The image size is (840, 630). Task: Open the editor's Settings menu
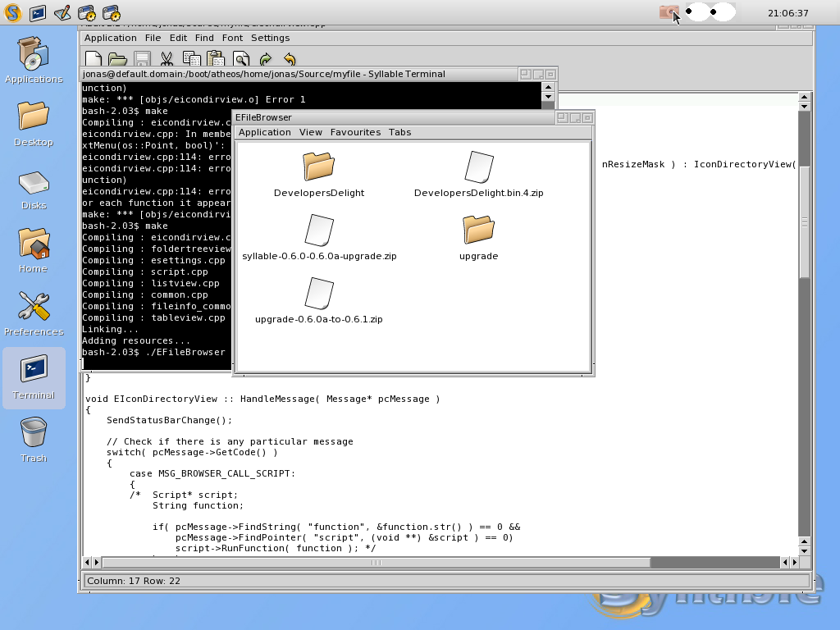(270, 38)
